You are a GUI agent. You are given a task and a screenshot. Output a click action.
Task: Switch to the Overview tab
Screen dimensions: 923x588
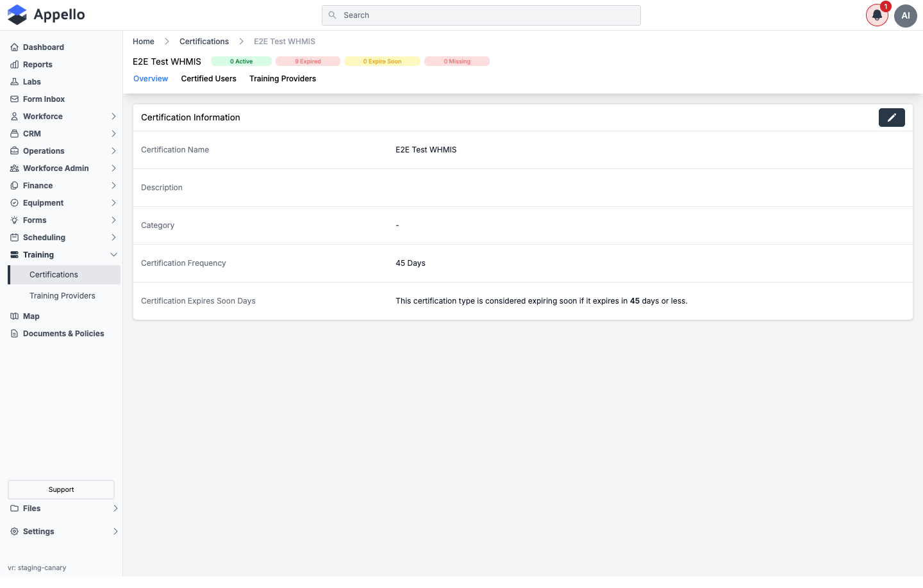point(151,79)
